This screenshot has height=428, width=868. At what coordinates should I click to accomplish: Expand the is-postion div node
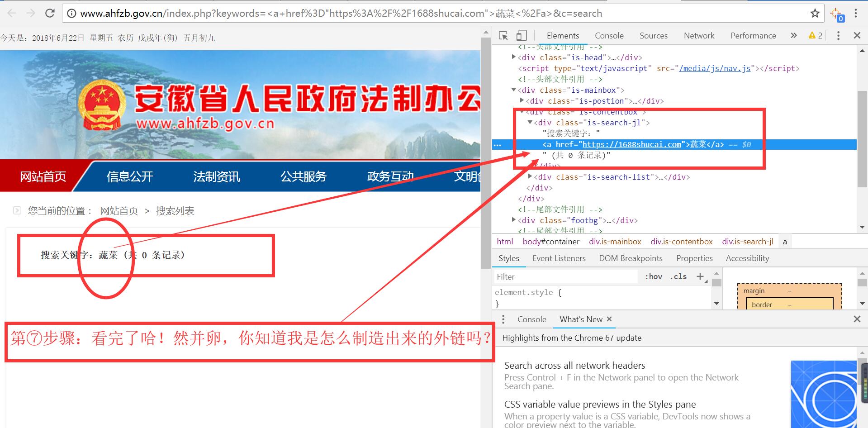(522, 100)
